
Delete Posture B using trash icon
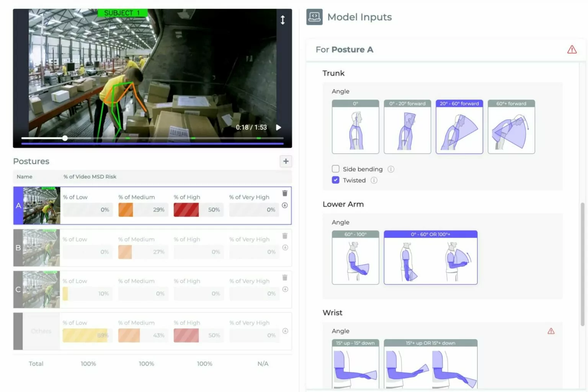point(285,236)
